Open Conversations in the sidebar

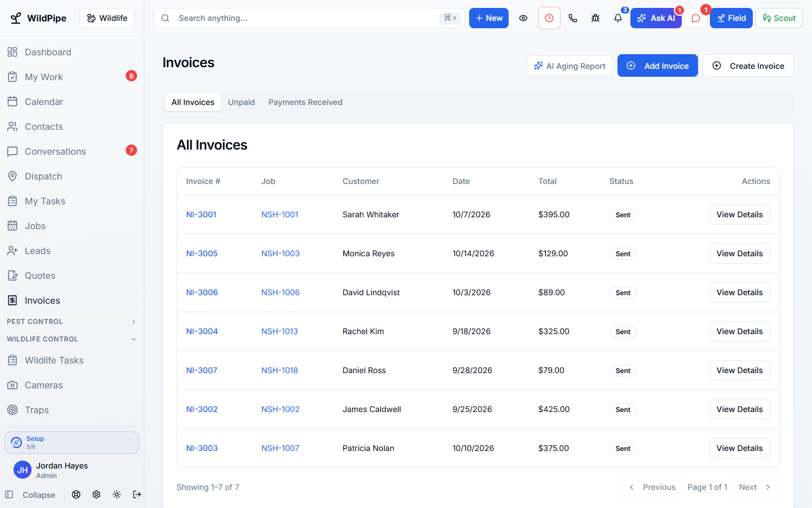72,151
